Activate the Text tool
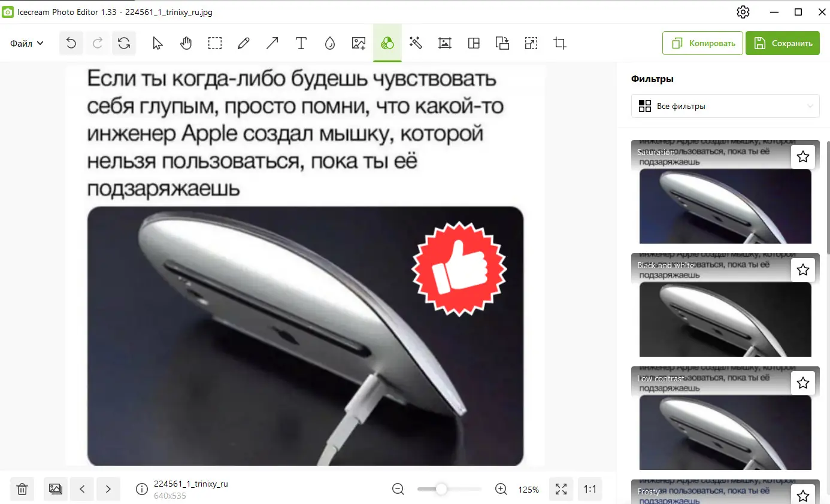 coord(301,42)
